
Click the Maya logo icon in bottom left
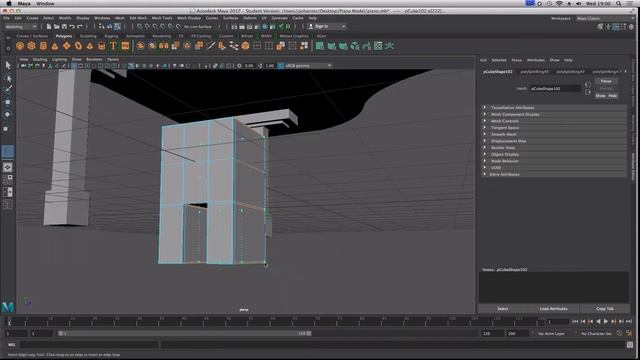click(x=8, y=307)
